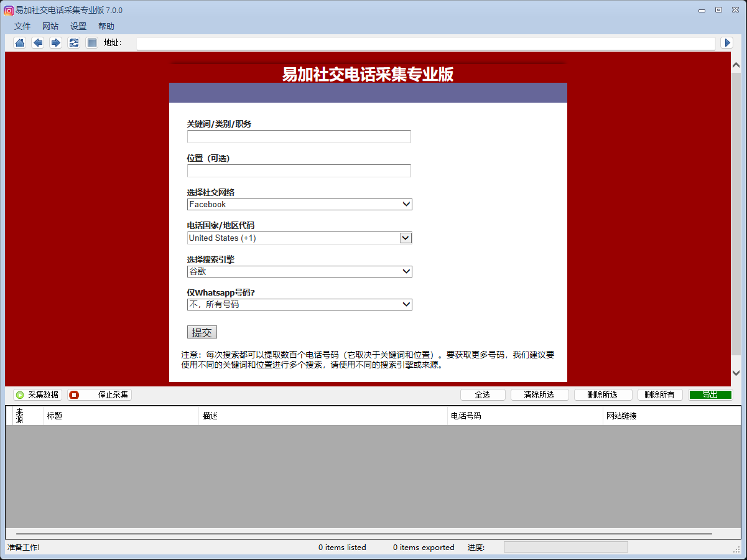This screenshot has height=560, width=747.
Task: Navigate forward with right arrow icon
Action: pyautogui.click(x=55, y=43)
